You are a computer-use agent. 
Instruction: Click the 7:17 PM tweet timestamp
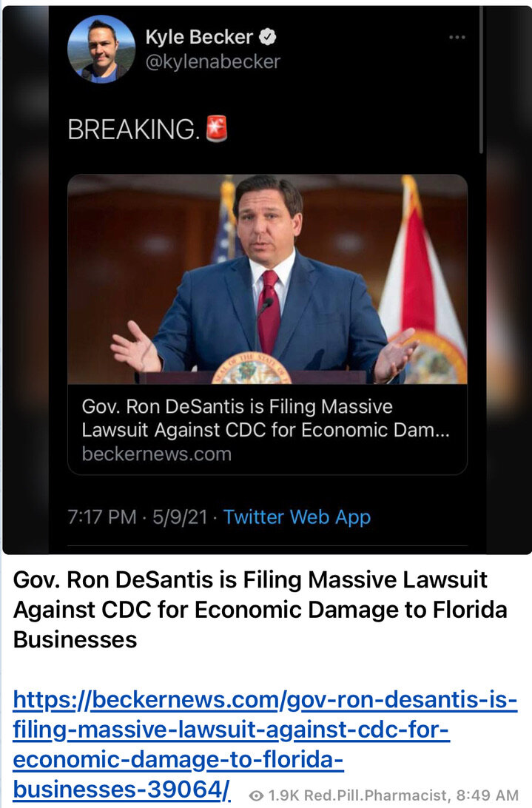[102, 517]
